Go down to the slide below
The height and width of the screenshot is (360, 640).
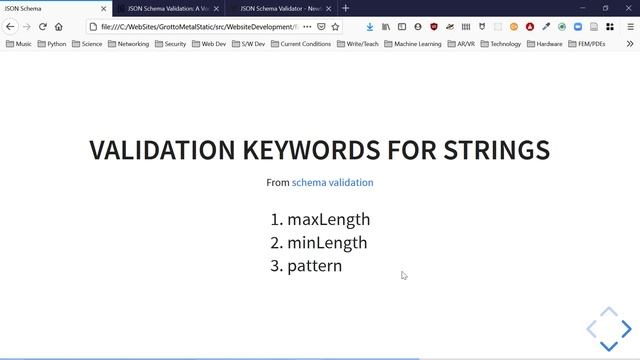click(x=609, y=346)
